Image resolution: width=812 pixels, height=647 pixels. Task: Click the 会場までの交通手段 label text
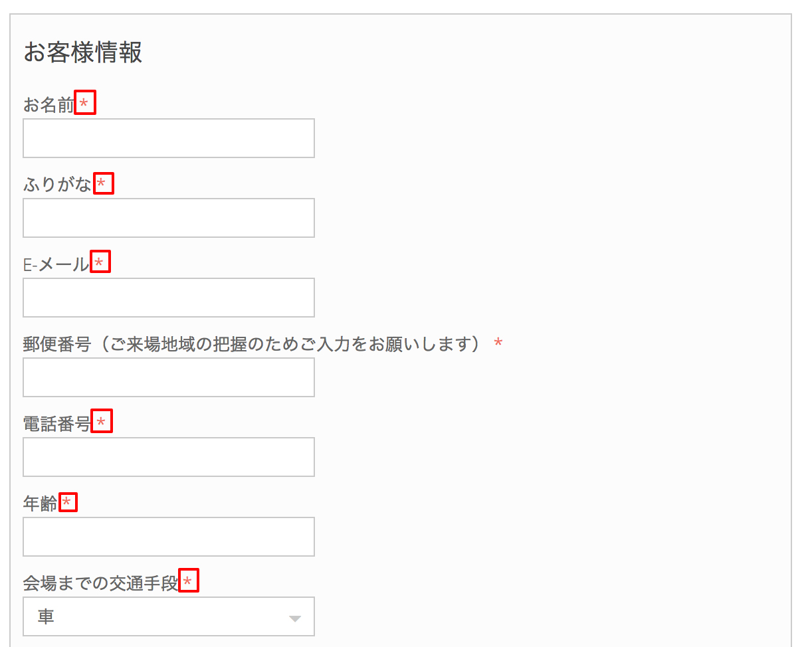click(x=101, y=583)
